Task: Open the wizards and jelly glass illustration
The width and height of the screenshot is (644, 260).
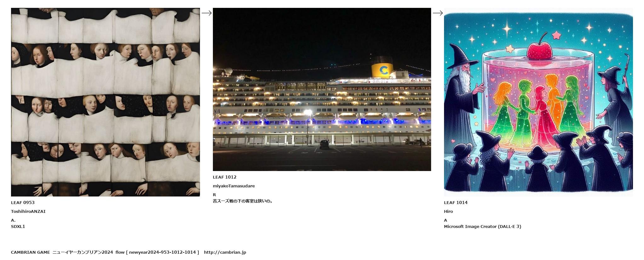Action: (x=539, y=102)
